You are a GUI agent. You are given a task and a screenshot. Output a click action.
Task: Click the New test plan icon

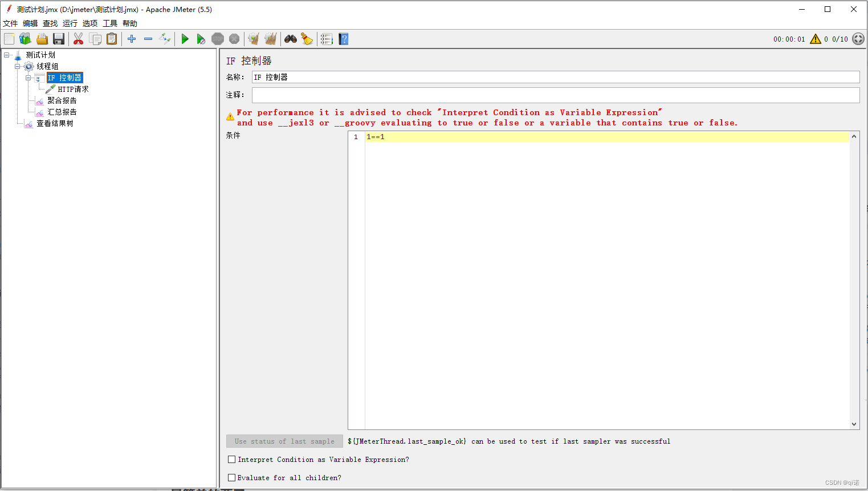point(9,39)
